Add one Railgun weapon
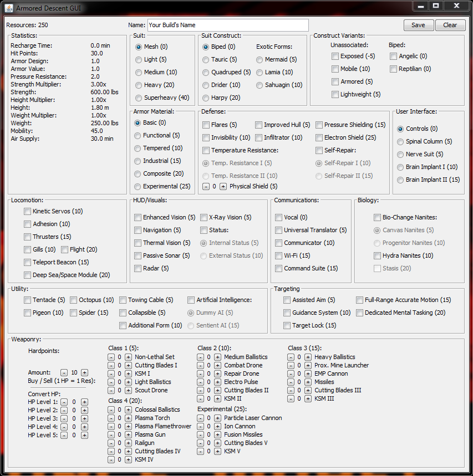The image size is (473, 476). [128, 443]
